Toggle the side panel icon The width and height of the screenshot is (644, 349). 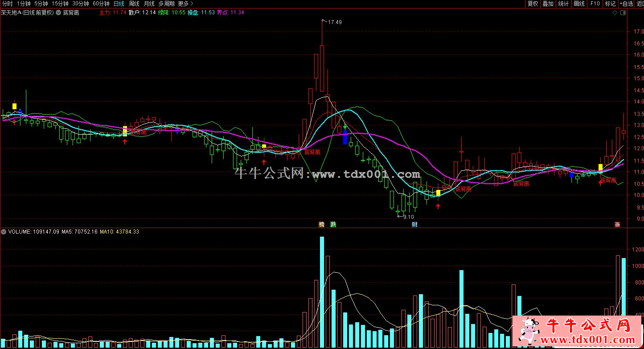coord(623,13)
